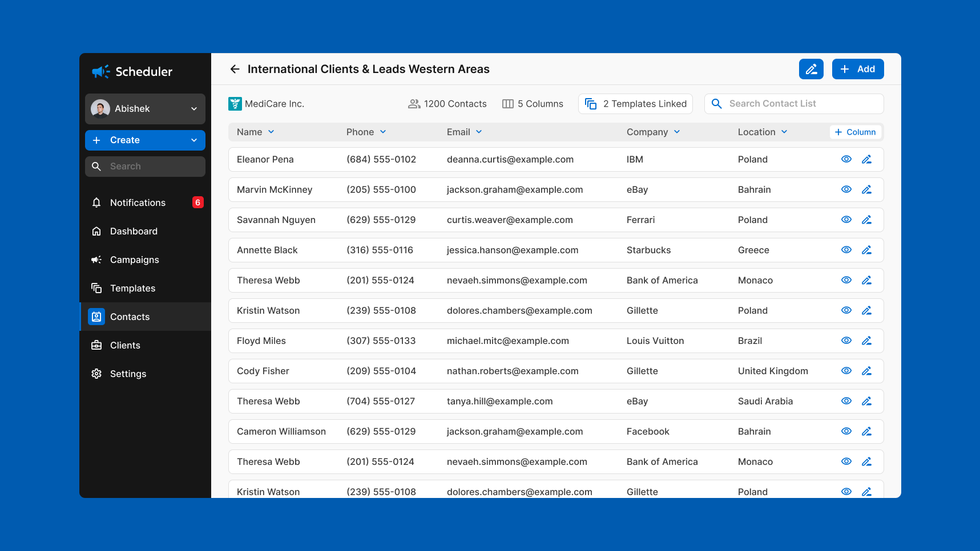The height and width of the screenshot is (551, 980).
Task: Sort by Company using its chevron
Action: (677, 132)
